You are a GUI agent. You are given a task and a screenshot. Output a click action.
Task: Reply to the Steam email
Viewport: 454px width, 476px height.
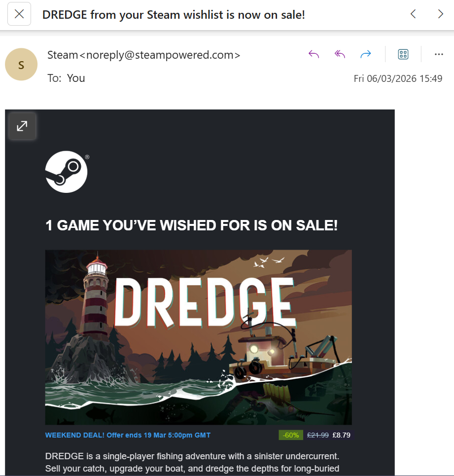tap(314, 54)
